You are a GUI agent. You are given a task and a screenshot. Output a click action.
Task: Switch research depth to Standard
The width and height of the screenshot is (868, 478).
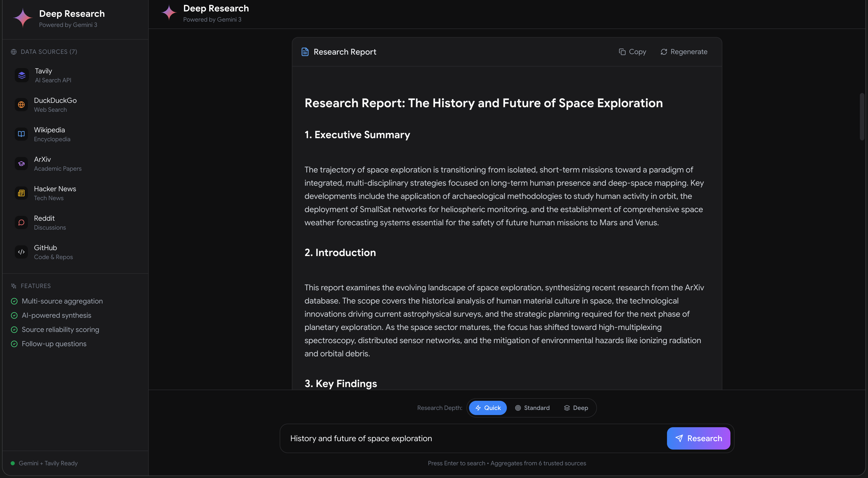point(532,408)
